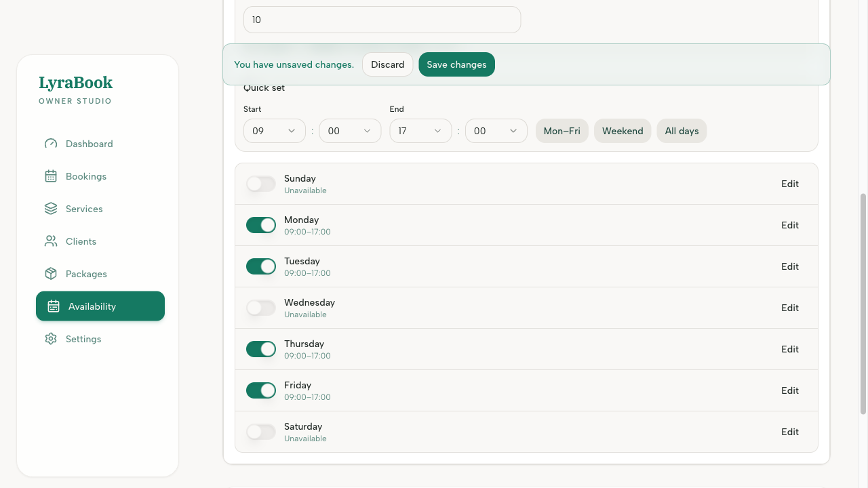Open Settings via the gear icon

[x=51, y=339]
